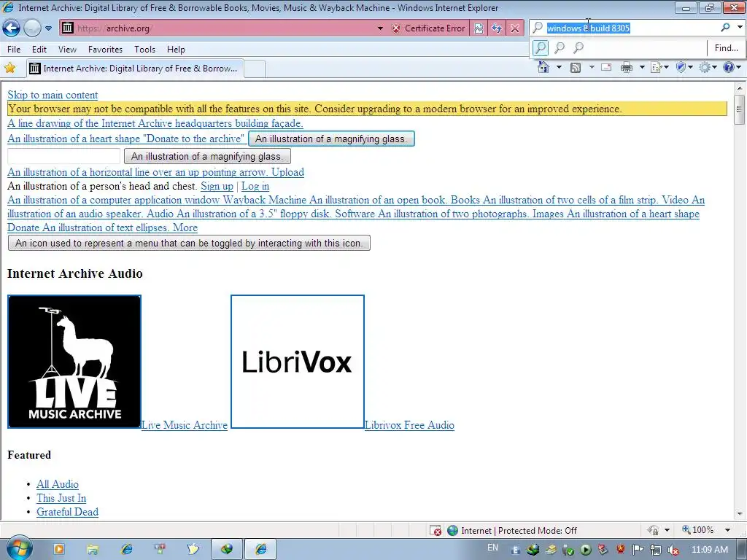
Task: Click the taskbar volume muted icon
Action: click(673, 550)
